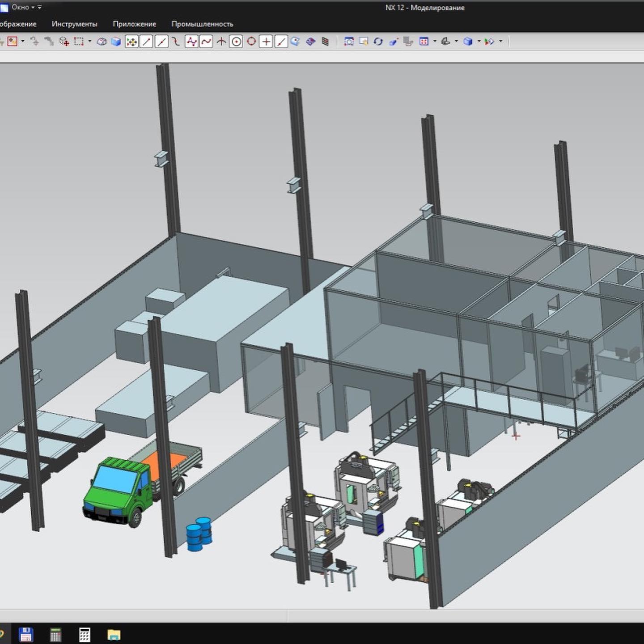The height and width of the screenshot is (644, 644).
Task: Toggle the Control Point snap option
Action: coord(191,42)
